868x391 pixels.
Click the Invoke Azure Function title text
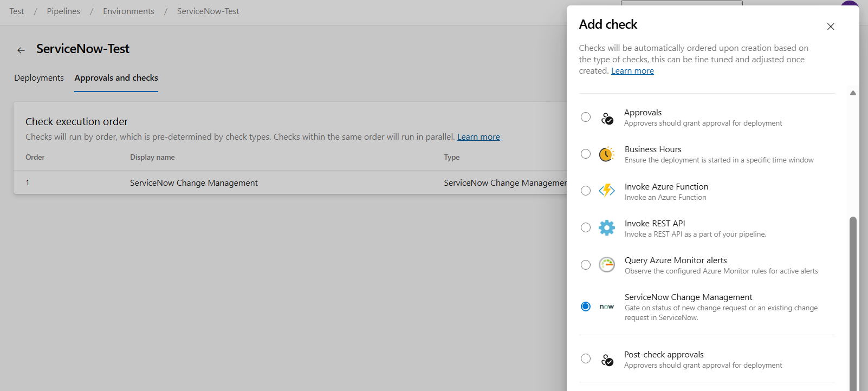coord(666,187)
